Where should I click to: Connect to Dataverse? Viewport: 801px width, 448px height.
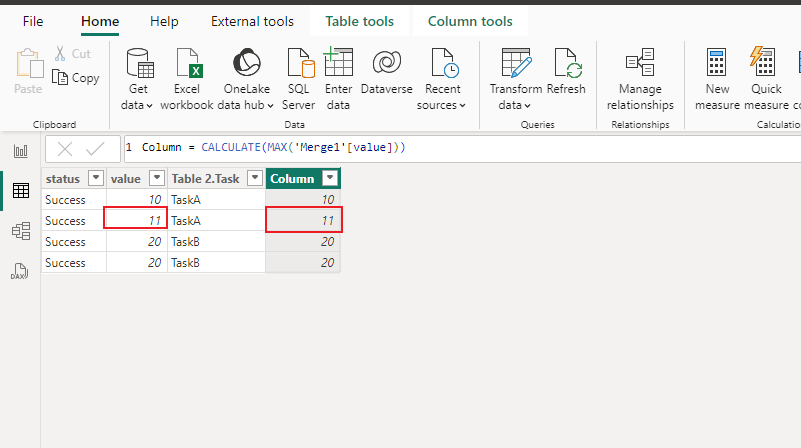pyautogui.click(x=387, y=72)
